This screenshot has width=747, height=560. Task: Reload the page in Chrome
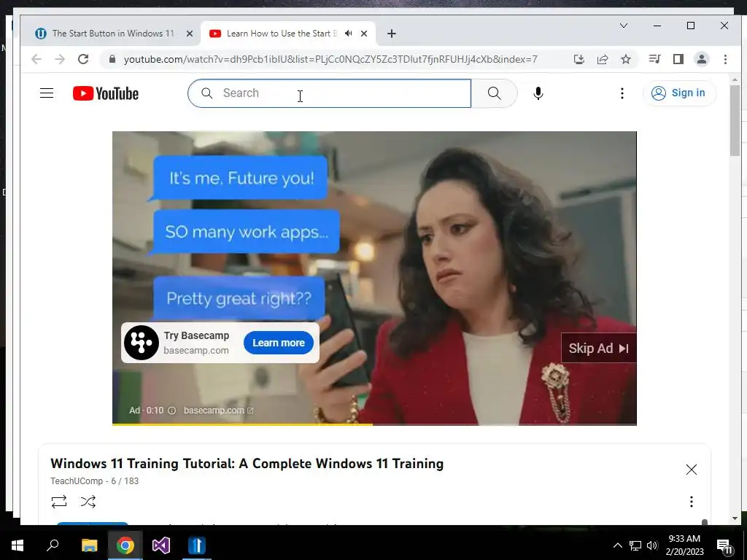tap(83, 59)
